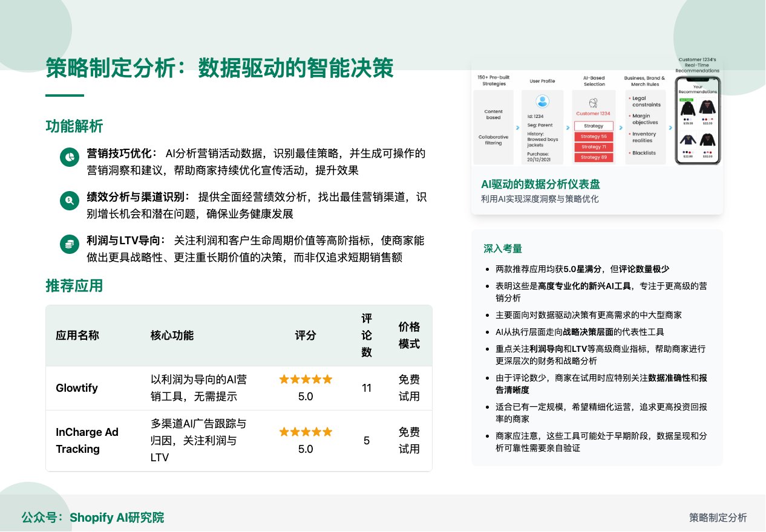766x532 pixels.
Task: Click the 评论数 column header
Action: 367,336
